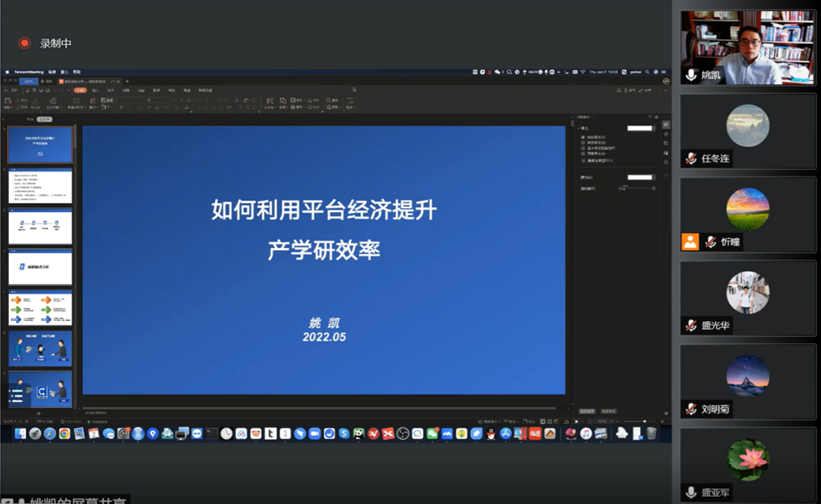Expand the color dropdown below the fill options
Screen dimensions: 821x504
pyautogui.click(x=640, y=177)
